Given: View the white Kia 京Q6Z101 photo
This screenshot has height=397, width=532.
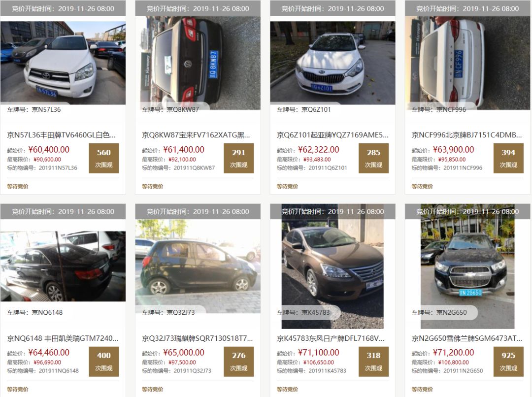Looking at the screenshot, I should (x=332, y=63).
